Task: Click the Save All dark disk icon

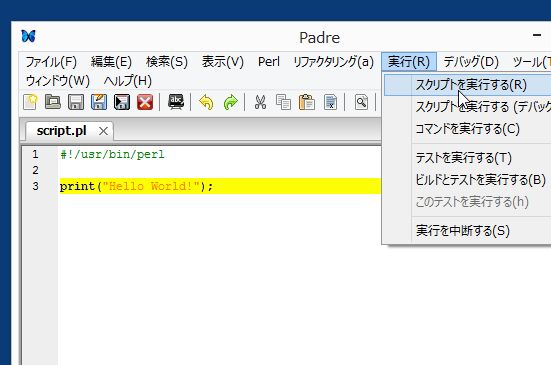Action: pyautogui.click(x=122, y=102)
